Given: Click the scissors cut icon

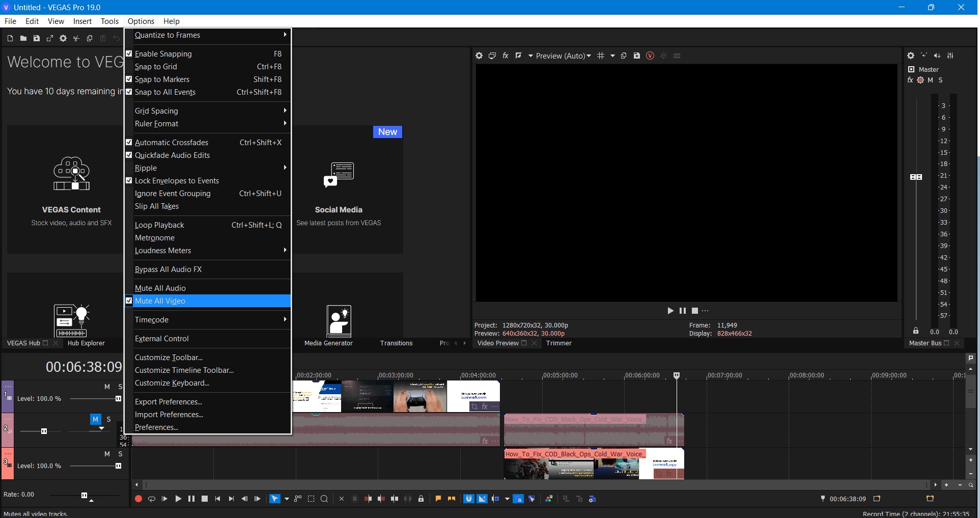Looking at the screenshot, I should [x=76, y=38].
